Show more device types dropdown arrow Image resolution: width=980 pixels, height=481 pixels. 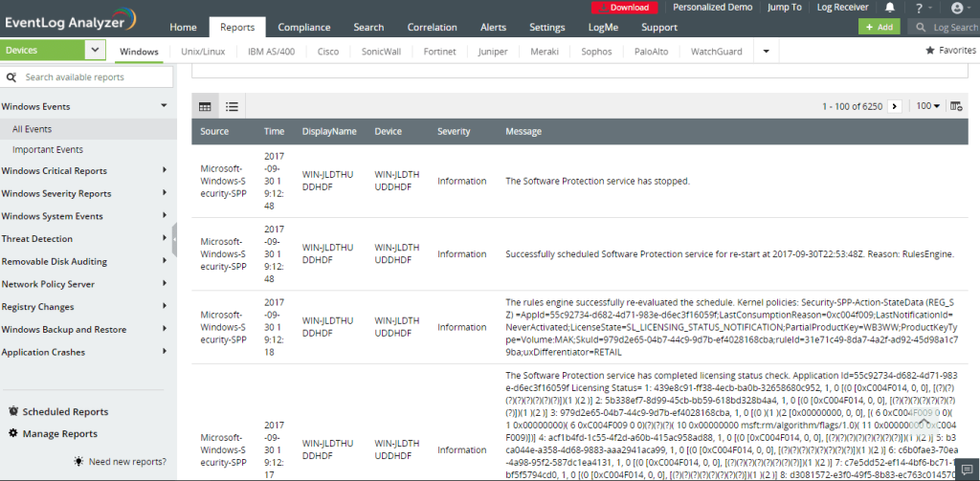tap(766, 51)
